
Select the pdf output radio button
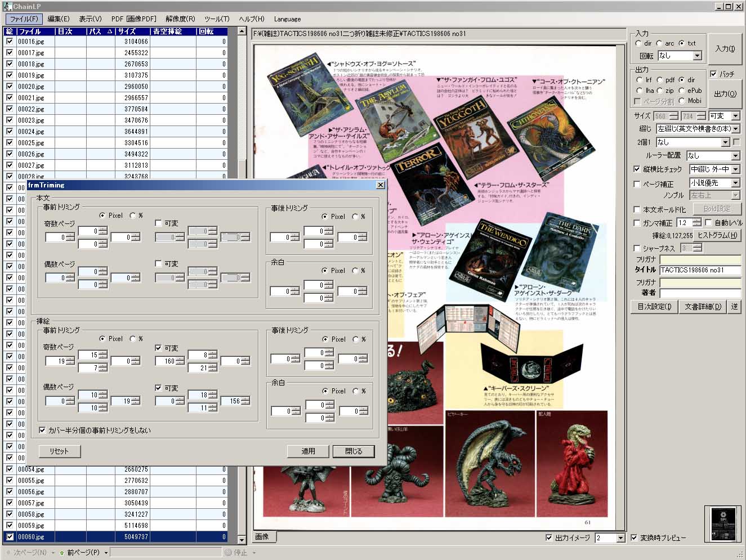tap(660, 80)
